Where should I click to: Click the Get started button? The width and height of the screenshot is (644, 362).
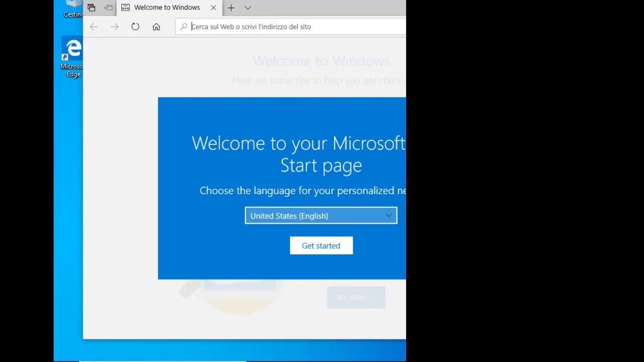point(321,245)
